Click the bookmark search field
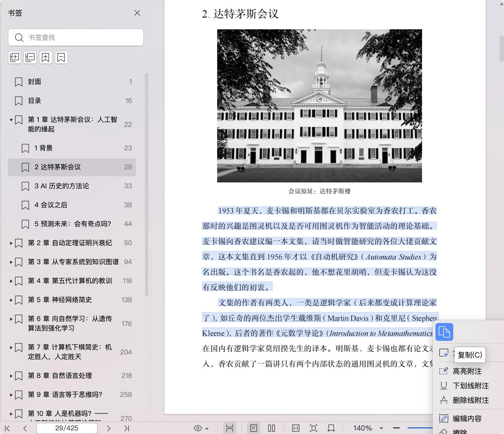Screen dimensions: 504x434 click(76, 37)
